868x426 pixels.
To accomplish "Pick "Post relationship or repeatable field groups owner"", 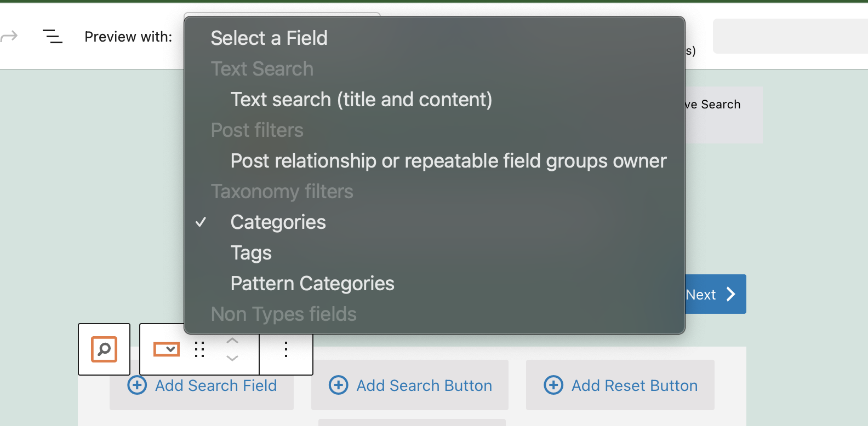I will [x=448, y=161].
